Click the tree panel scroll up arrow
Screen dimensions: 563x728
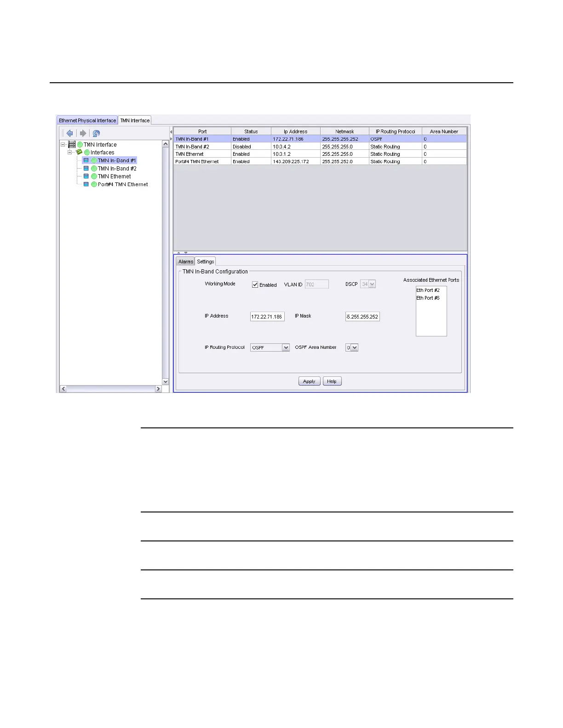[166, 144]
